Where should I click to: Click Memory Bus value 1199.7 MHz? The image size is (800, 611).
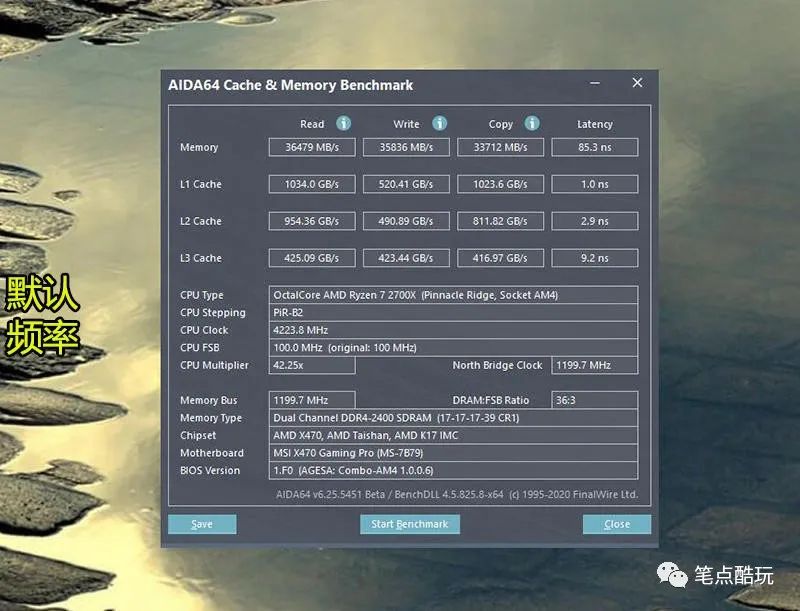(312, 400)
